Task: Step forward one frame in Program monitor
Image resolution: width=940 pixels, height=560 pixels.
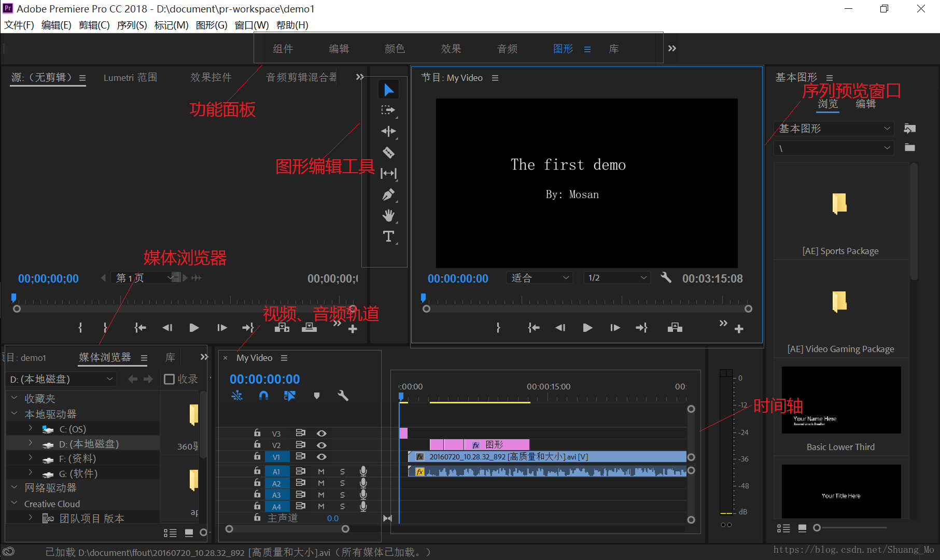Action: tap(615, 328)
